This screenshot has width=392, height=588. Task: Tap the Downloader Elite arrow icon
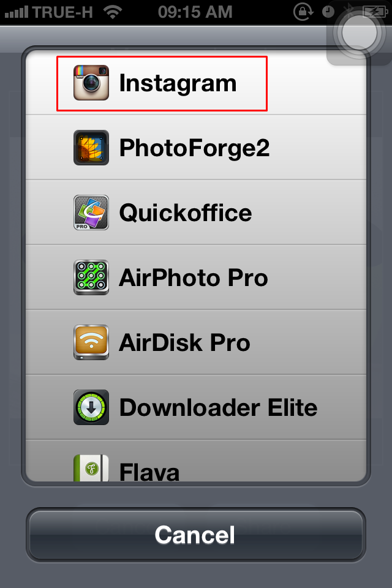91,407
